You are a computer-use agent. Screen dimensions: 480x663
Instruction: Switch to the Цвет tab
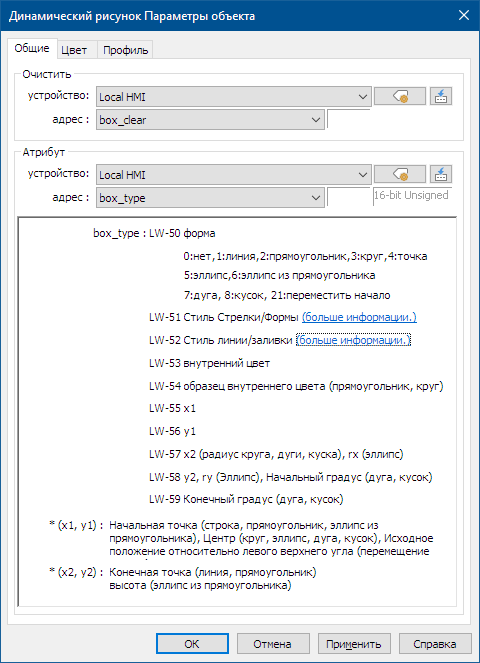point(74,50)
